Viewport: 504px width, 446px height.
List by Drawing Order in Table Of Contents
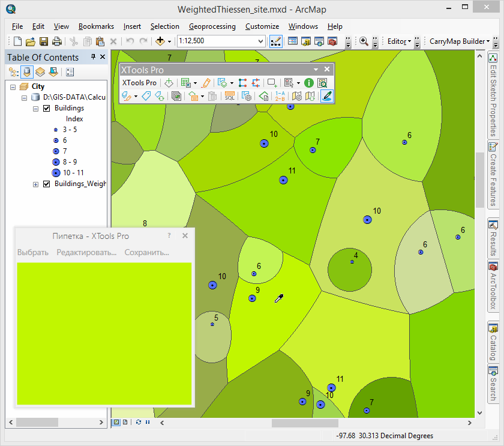(x=13, y=72)
